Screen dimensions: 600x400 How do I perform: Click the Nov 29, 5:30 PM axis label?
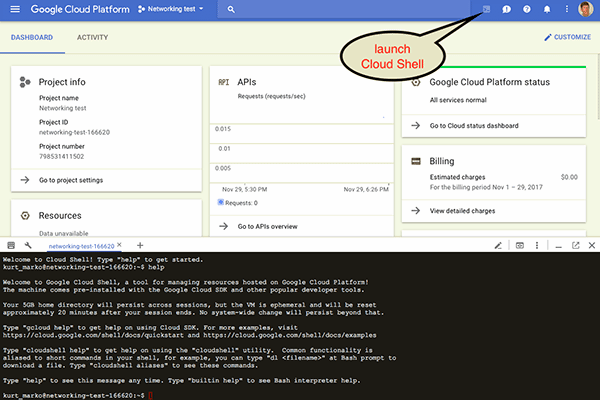245,189
